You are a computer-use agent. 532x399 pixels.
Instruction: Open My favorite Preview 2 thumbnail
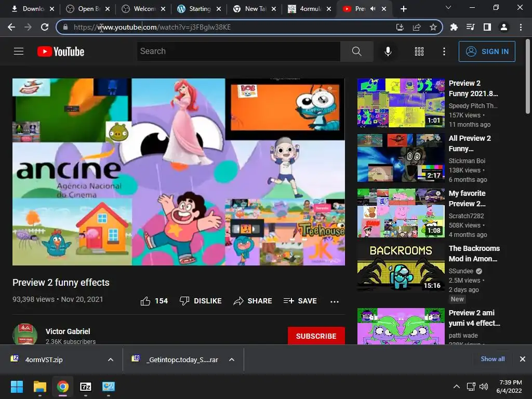(x=401, y=213)
